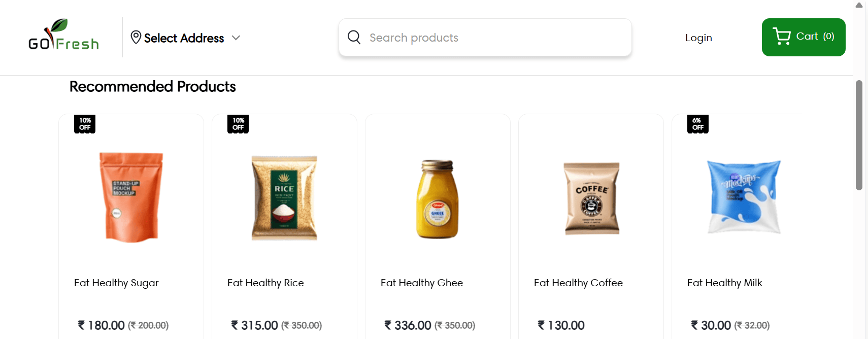Open the Login page
This screenshot has width=868, height=339.
coord(698,37)
